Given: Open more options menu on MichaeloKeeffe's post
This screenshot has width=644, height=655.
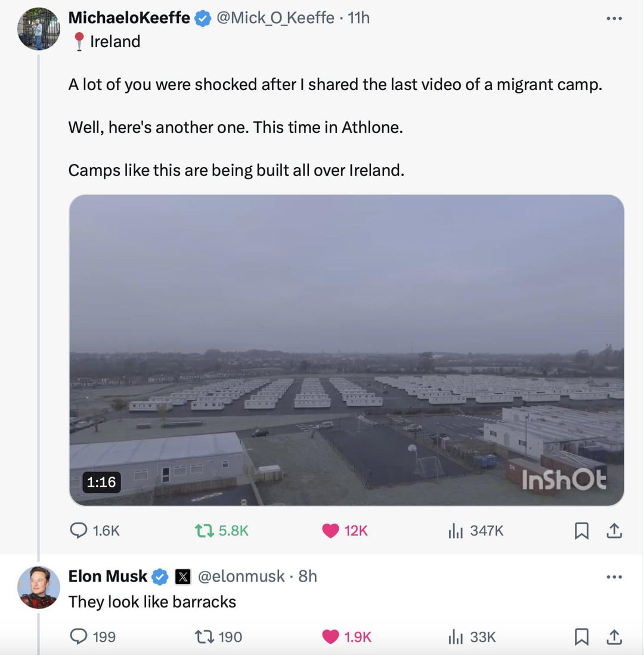Looking at the screenshot, I should [614, 18].
